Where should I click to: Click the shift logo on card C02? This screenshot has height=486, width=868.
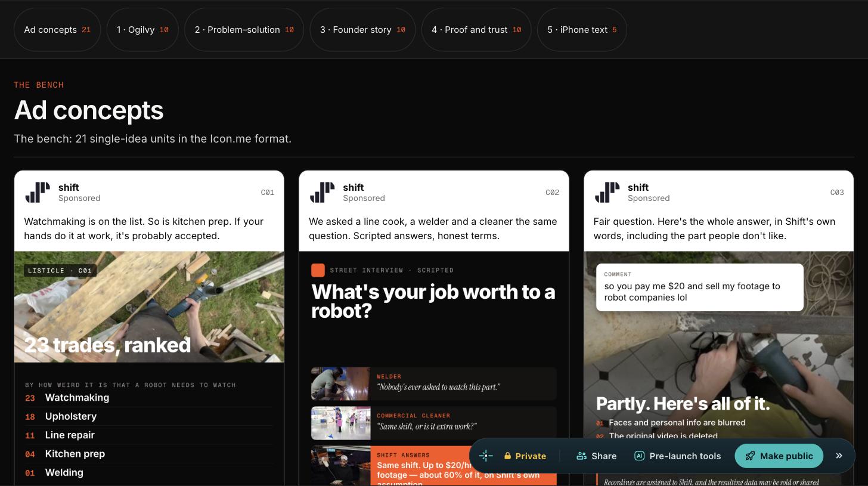click(x=323, y=192)
